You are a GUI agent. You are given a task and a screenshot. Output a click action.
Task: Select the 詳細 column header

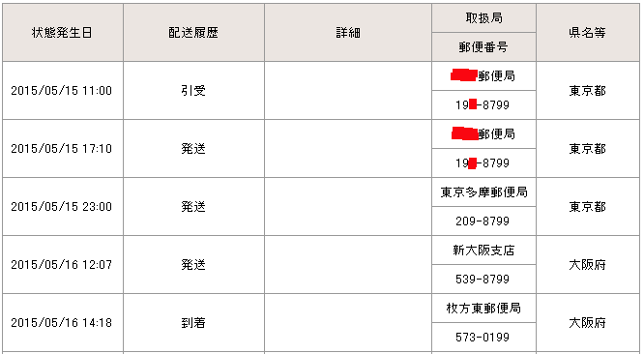tap(348, 33)
